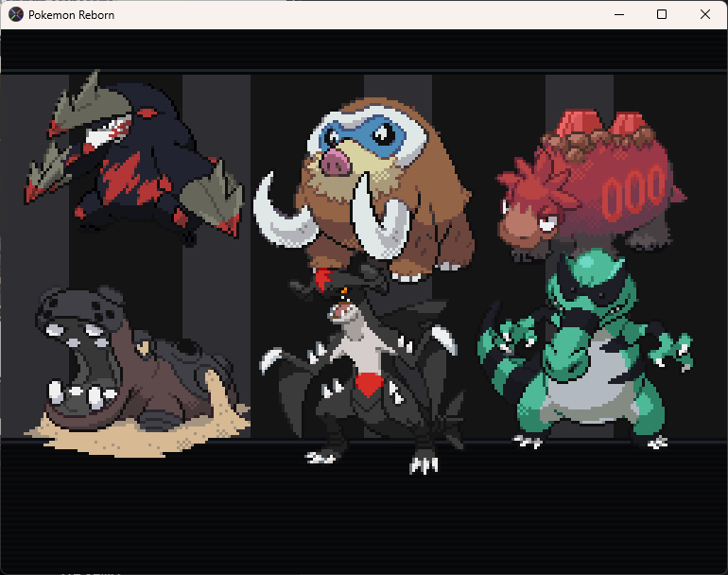
Task: Click the Pokemon Reborn title text
Action: pos(71,15)
